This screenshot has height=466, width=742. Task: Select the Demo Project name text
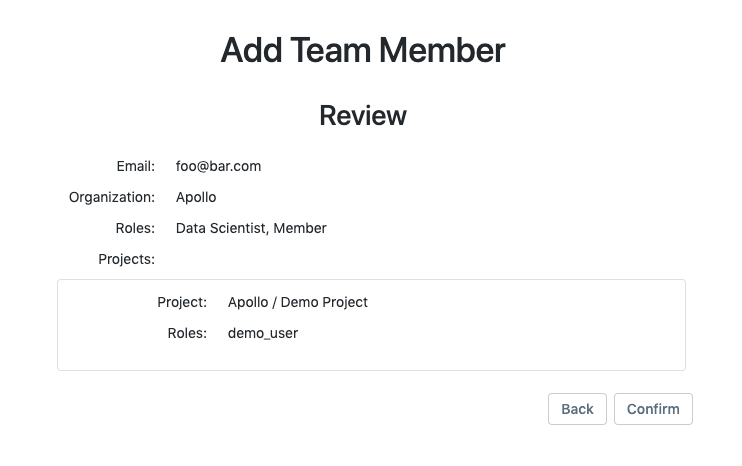coord(324,302)
